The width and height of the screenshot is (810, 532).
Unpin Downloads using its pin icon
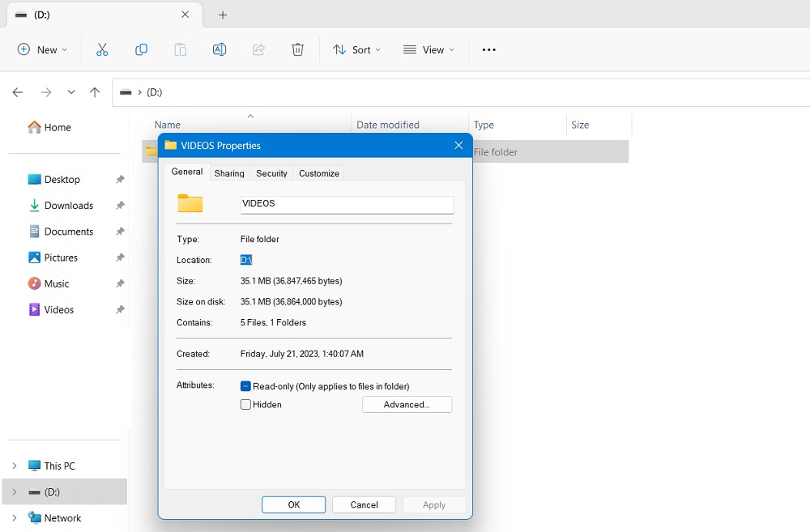tap(120, 205)
